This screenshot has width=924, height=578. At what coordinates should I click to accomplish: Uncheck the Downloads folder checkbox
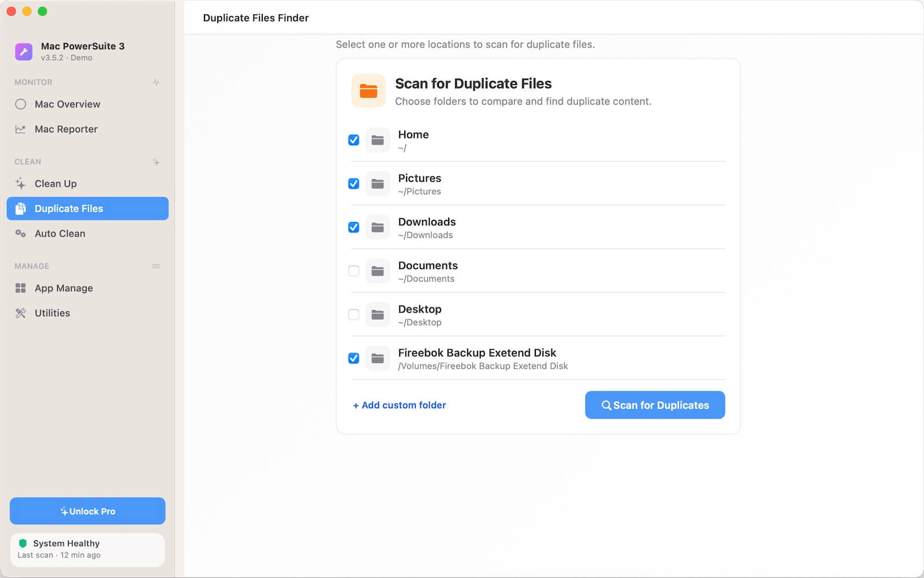click(354, 227)
